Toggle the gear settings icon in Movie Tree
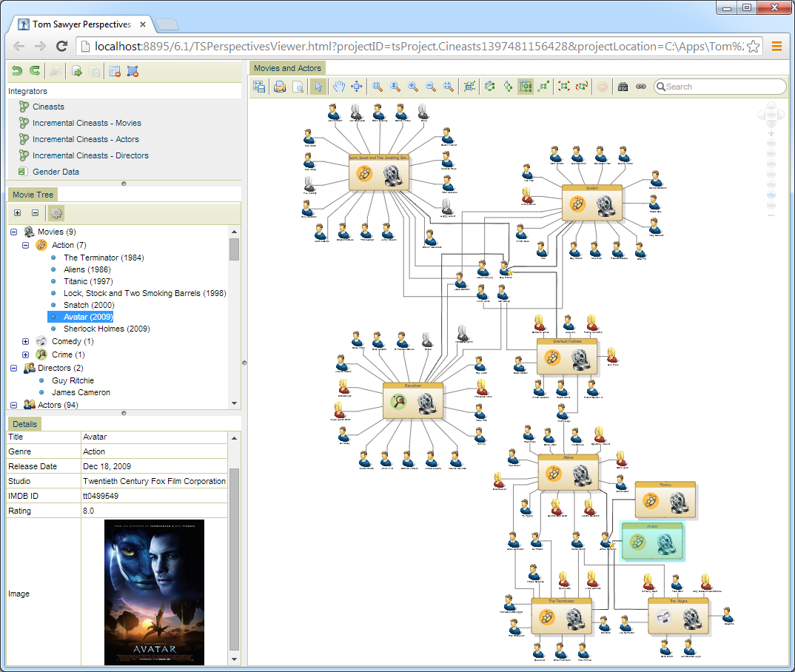The image size is (795, 672). (56, 213)
